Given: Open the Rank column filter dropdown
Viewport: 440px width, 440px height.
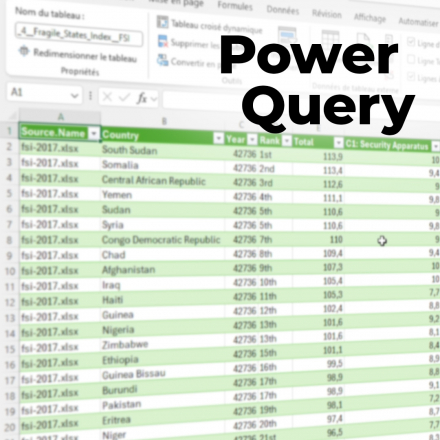Looking at the screenshot, I should click(287, 141).
